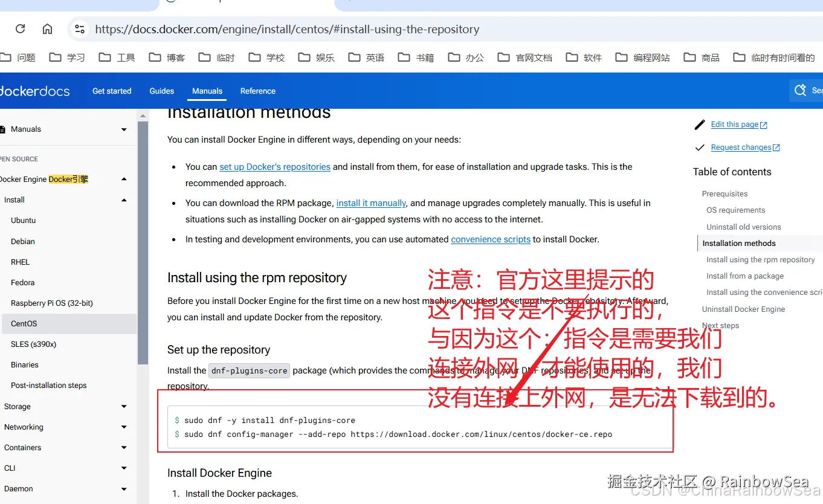The width and height of the screenshot is (823, 504).
Task: Switch to the Reference section in navbar
Action: [257, 91]
